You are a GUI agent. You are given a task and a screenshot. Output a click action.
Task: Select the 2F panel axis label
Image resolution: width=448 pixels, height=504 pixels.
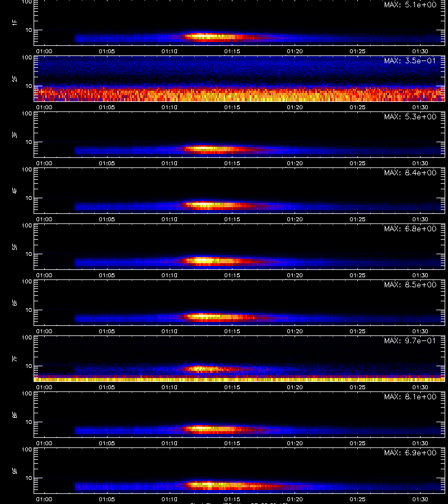[x=15, y=78]
